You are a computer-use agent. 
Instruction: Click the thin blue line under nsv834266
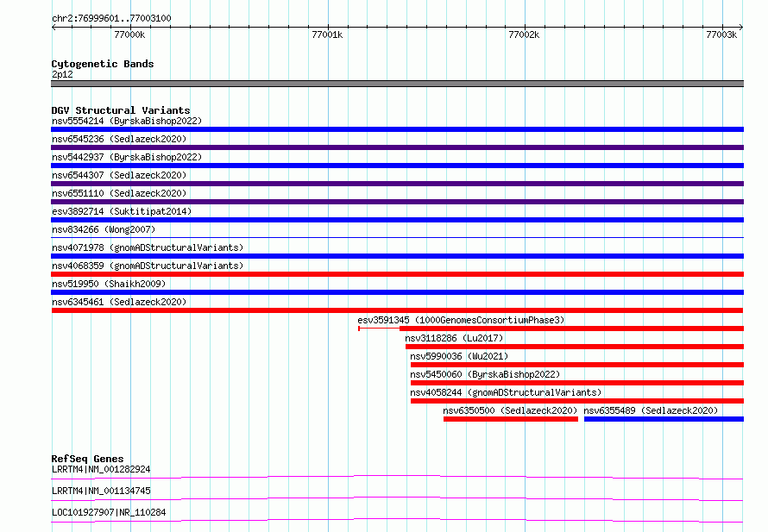click(x=397, y=238)
